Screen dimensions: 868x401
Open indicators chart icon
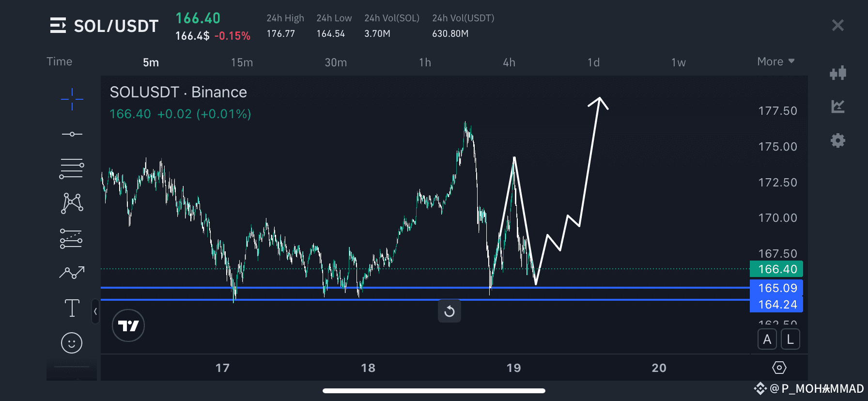[x=837, y=107]
